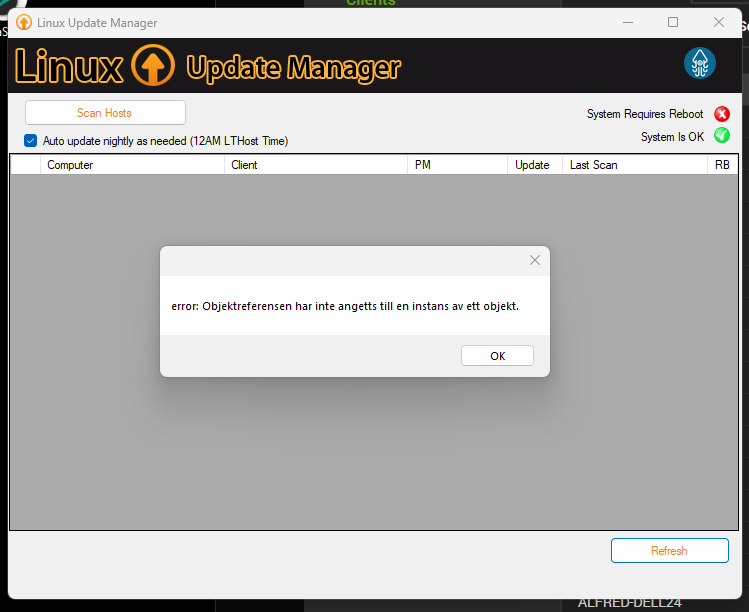Click the red System Requires Reboot icon

click(722, 114)
